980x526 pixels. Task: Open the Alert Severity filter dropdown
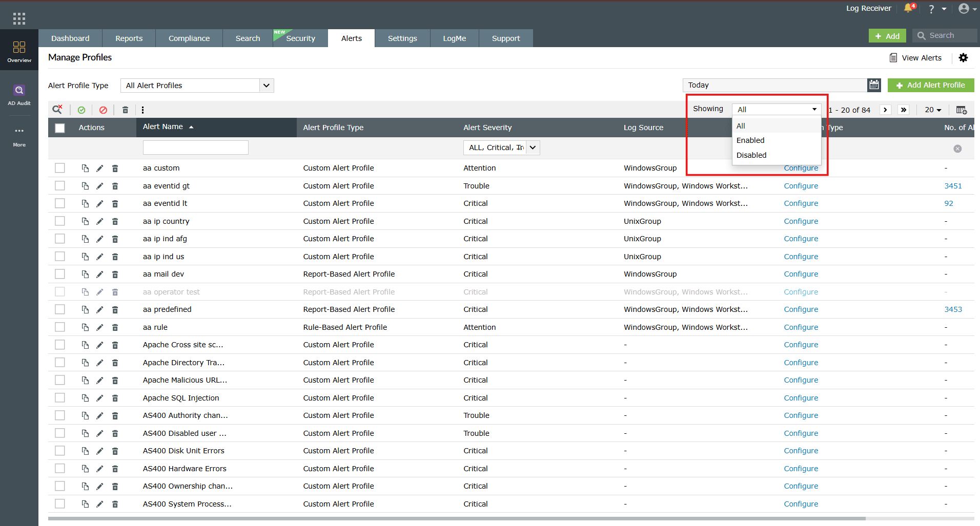click(501, 148)
